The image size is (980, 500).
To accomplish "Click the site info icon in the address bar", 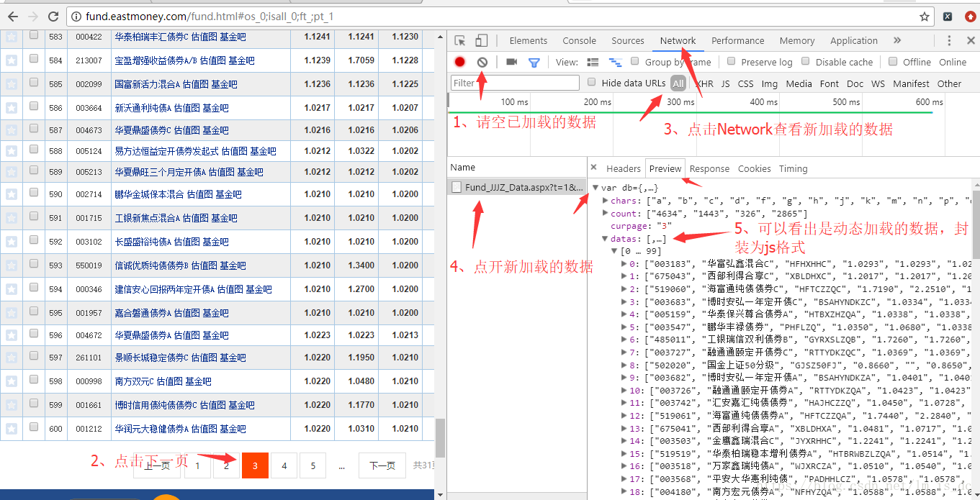I will pyautogui.click(x=76, y=17).
